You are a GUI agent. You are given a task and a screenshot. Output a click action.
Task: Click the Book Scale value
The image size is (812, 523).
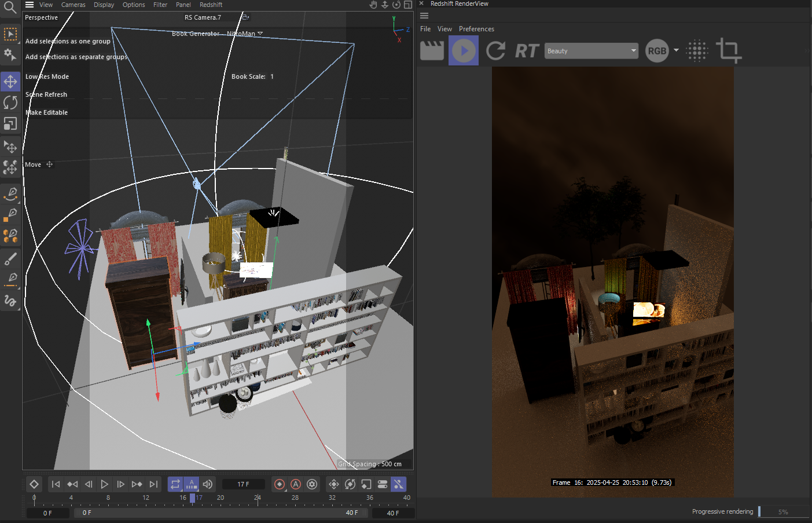click(272, 76)
